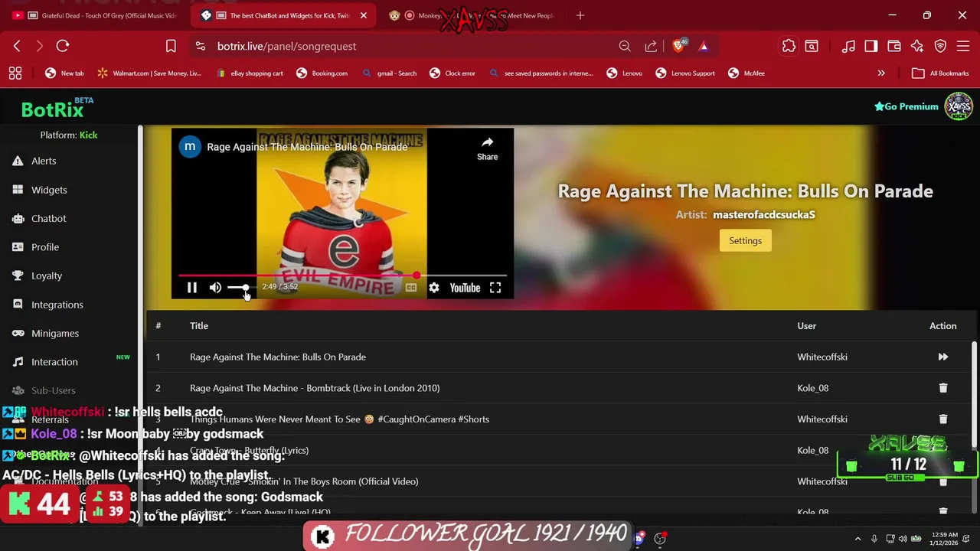Open the Extensions puzzle icon
The image size is (980, 551).
point(789,46)
